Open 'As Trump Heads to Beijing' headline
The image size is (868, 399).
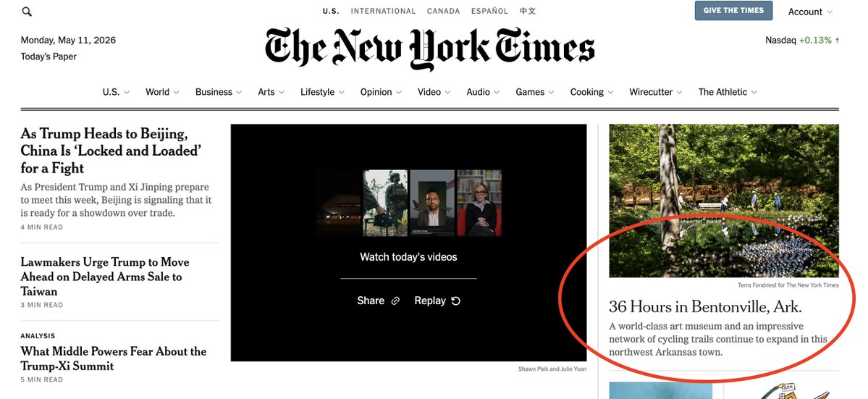(111, 151)
